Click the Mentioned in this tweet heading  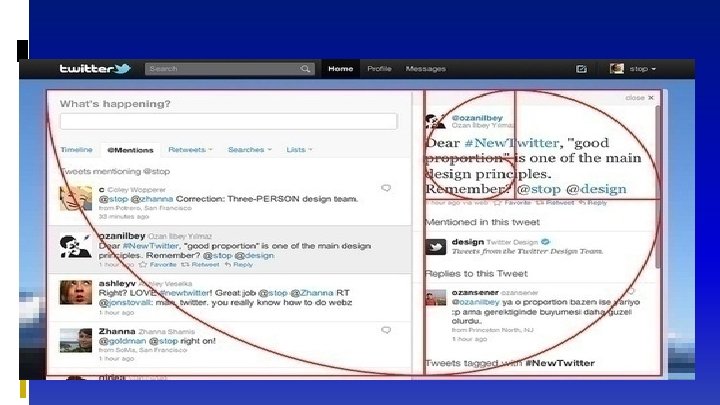pyautogui.click(x=483, y=222)
